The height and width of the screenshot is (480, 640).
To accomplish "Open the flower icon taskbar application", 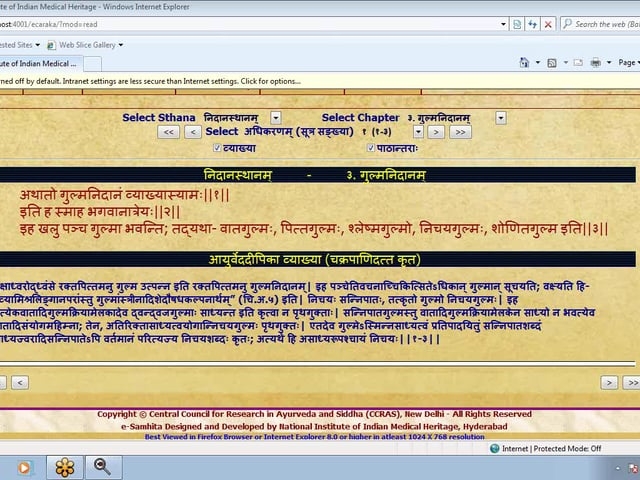I will tap(65, 467).
